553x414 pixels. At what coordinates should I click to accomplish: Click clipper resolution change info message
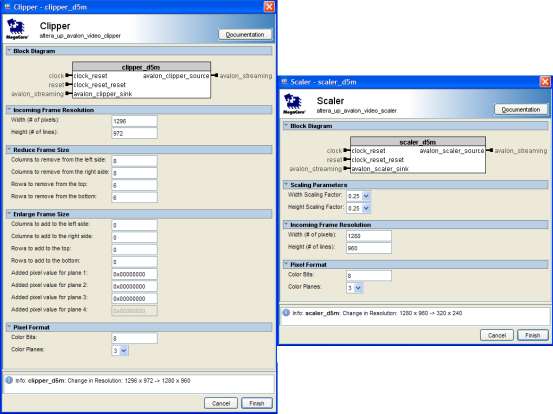point(103,380)
